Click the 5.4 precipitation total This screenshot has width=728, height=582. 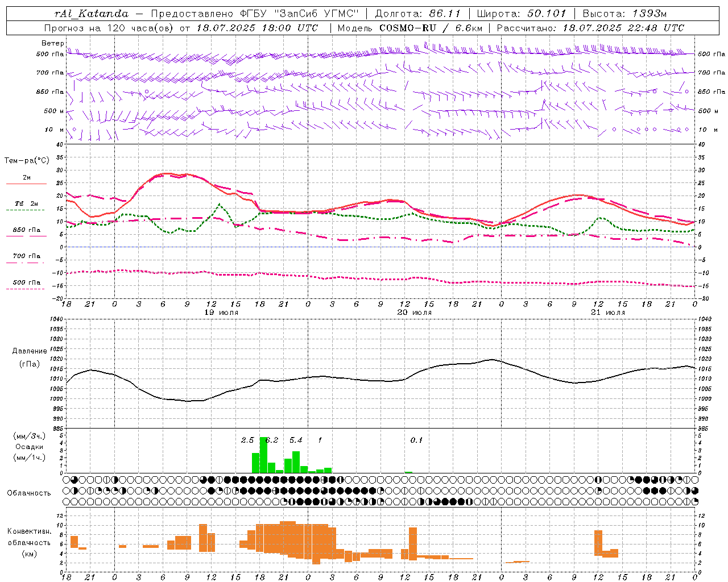tap(296, 440)
